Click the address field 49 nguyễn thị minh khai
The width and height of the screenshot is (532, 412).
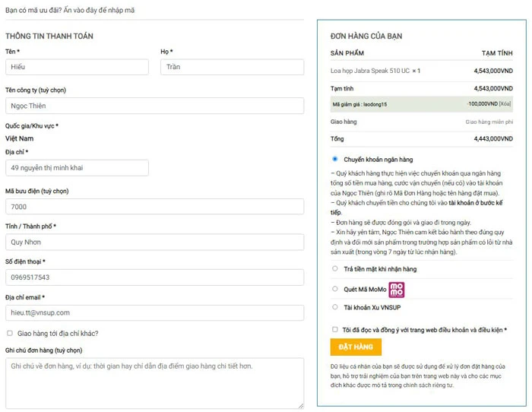pos(77,167)
